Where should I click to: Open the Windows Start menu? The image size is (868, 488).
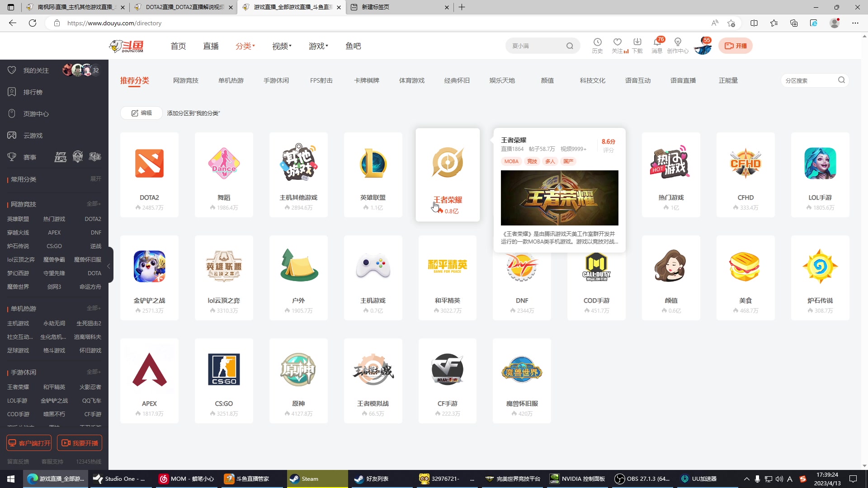11,479
